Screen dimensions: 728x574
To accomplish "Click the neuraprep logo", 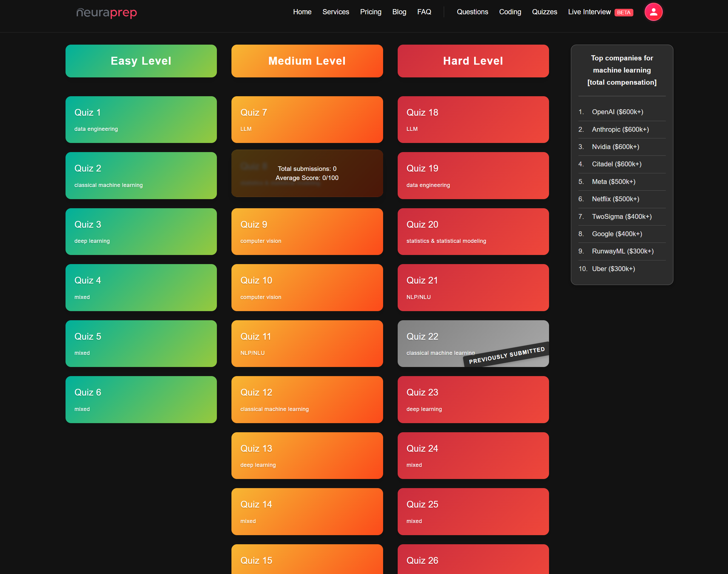I will tap(106, 13).
